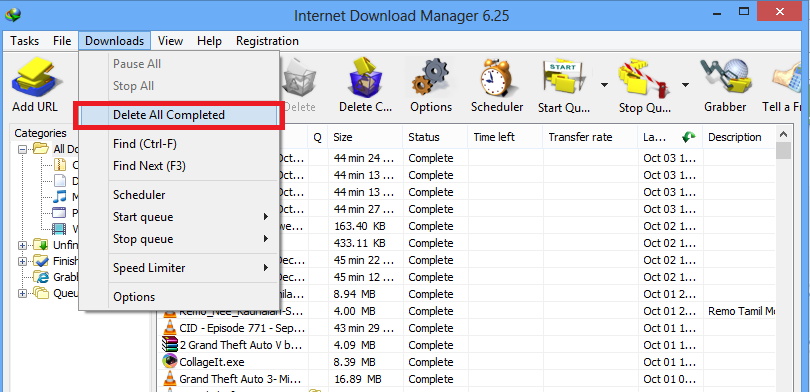The image size is (810, 392).
Task: Click the list vertical scrollbar up arrow
Action: tap(784, 134)
